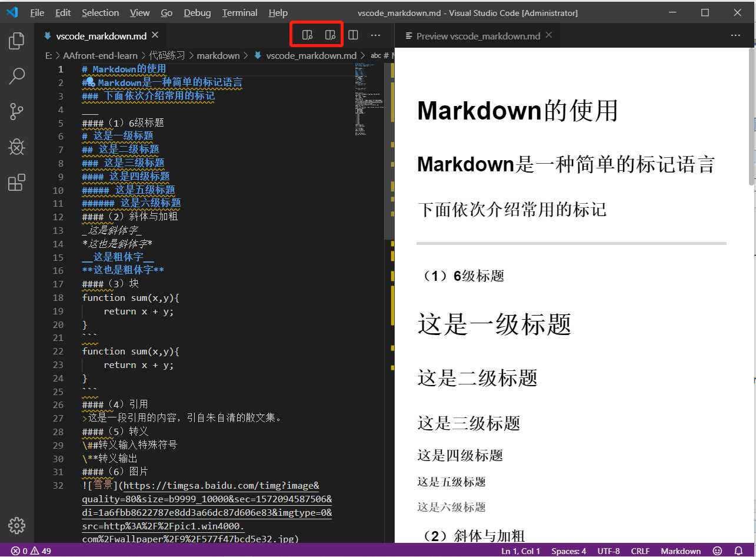Click the VS Code logo in title bar

coord(12,12)
